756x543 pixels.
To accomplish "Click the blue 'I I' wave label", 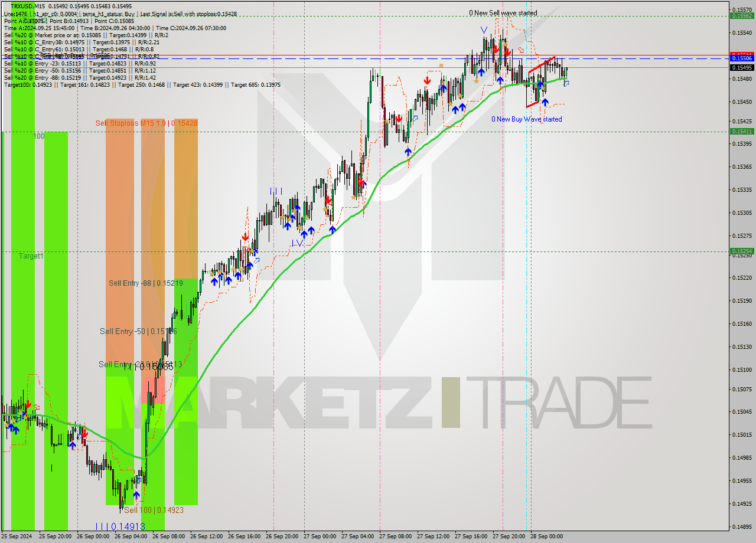I will point(276,191).
